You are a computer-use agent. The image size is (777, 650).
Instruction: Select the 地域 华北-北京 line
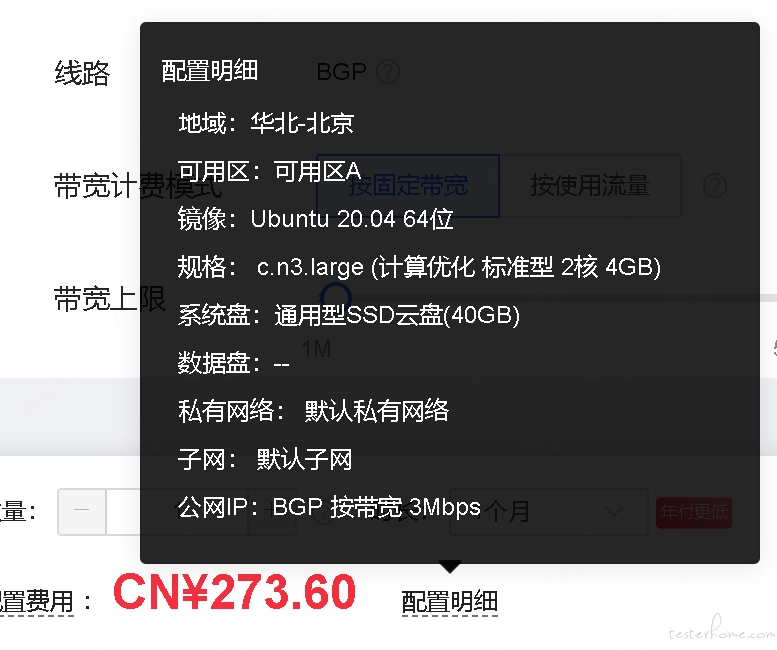tap(266, 123)
